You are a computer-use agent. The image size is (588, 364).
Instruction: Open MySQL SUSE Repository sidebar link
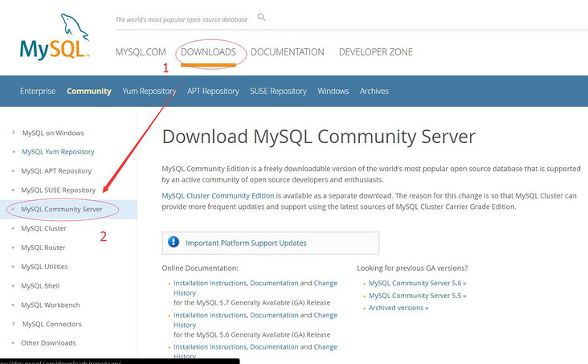pos(58,190)
